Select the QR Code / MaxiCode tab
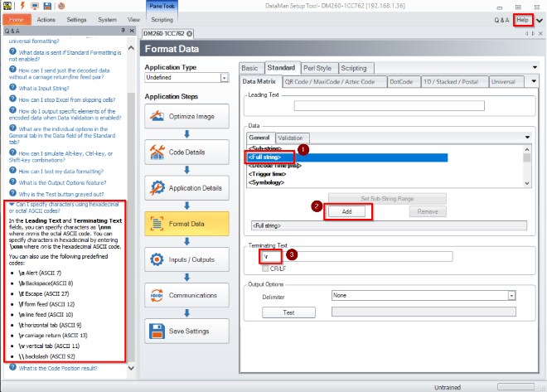 (x=336, y=82)
